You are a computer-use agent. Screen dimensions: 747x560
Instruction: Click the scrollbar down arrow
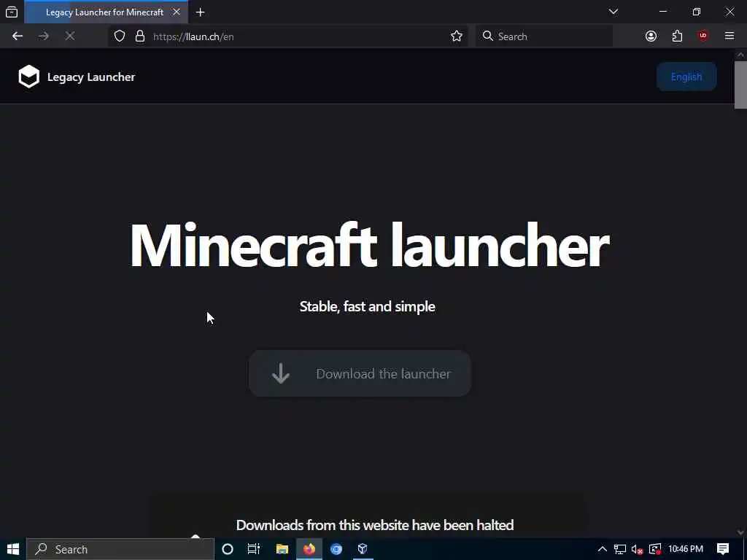740,532
